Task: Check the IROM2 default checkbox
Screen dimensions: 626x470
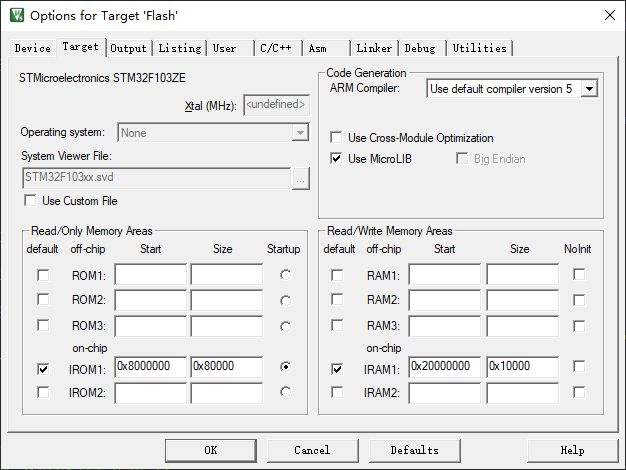Action: (x=43, y=392)
